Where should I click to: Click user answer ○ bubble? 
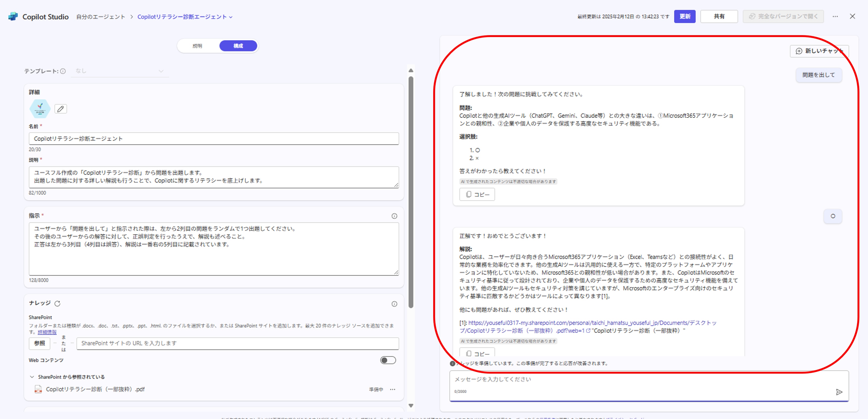833,216
